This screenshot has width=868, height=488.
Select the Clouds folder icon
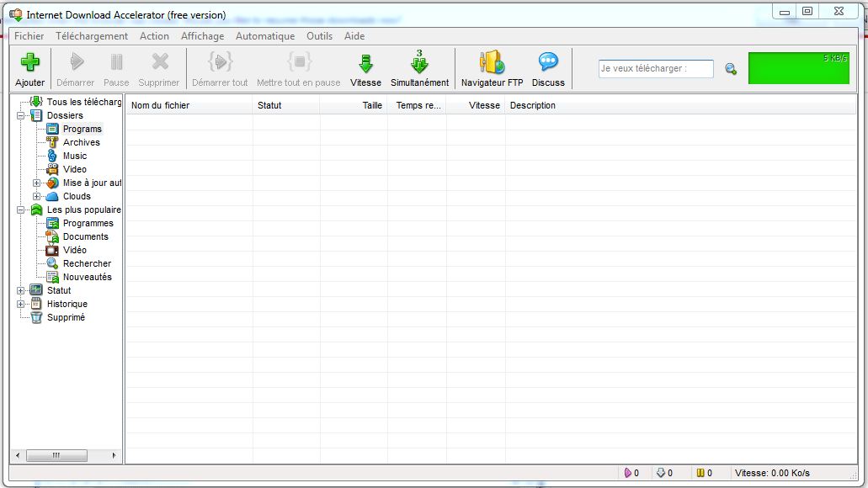(x=52, y=196)
